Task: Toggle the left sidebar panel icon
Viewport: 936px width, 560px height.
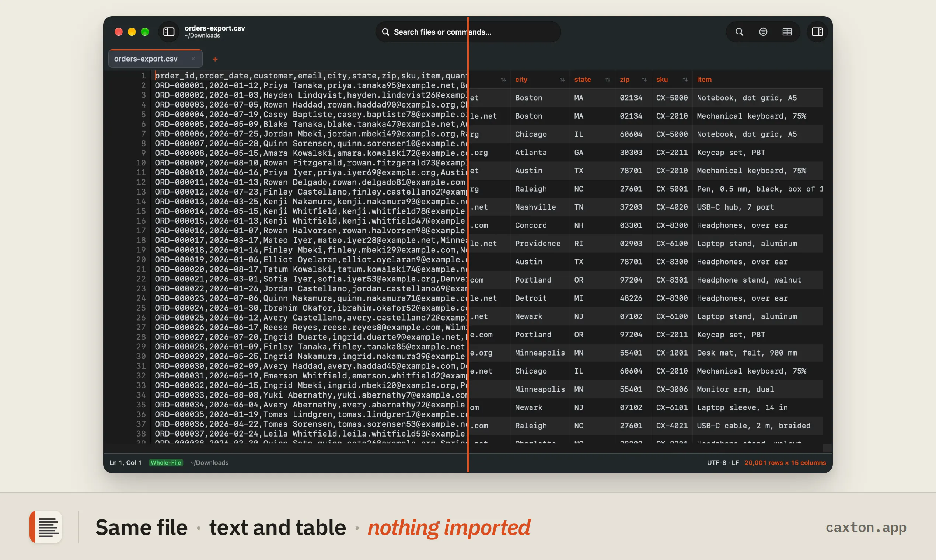Action: click(x=168, y=32)
